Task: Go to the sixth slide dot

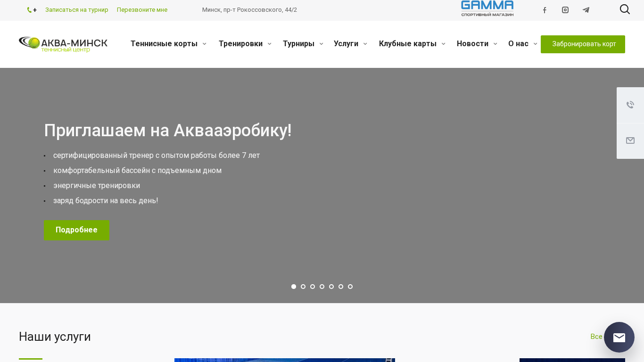Action: [341, 287]
